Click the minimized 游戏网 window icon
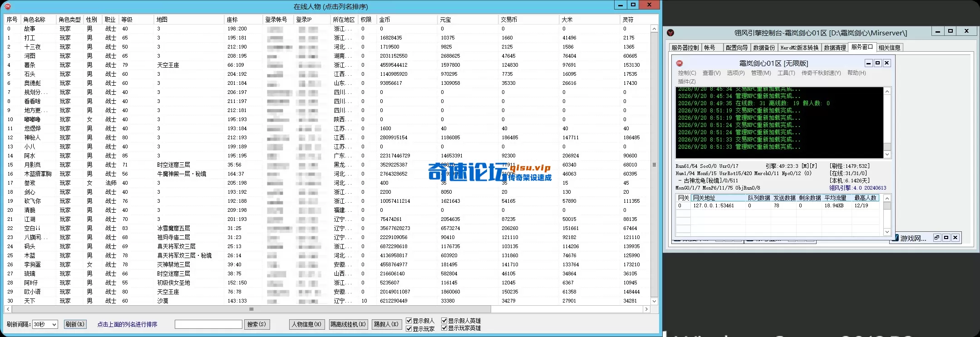This screenshot has width=980, height=337. point(896,238)
